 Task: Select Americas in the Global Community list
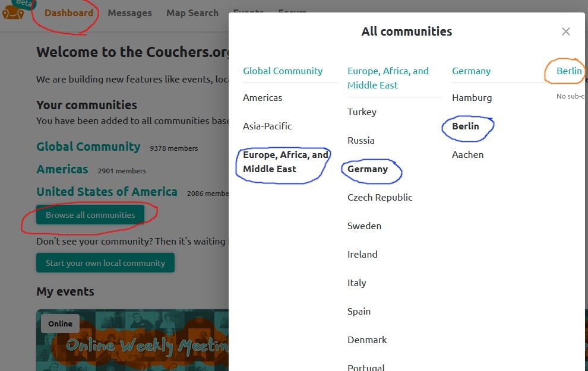tap(263, 98)
